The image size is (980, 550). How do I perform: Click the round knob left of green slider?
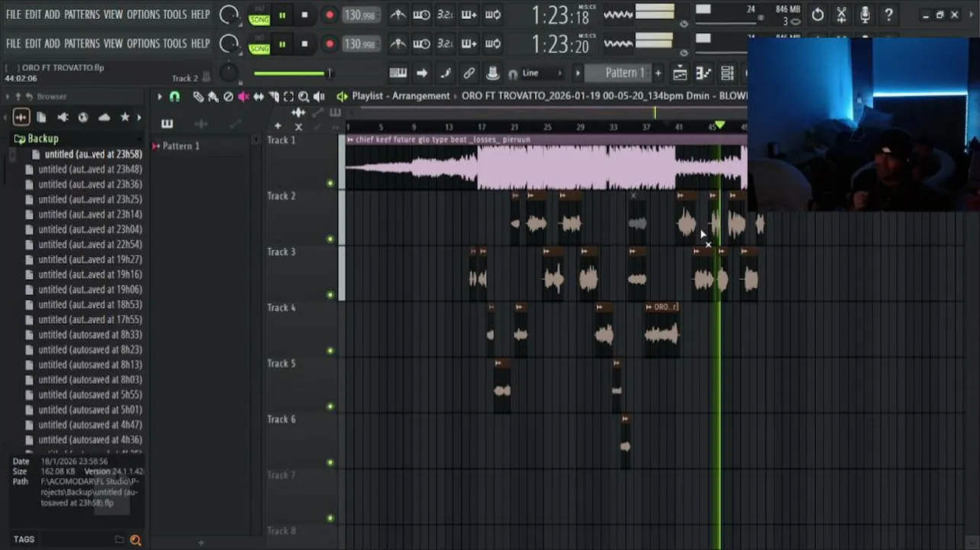pyautogui.click(x=228, y=73)
